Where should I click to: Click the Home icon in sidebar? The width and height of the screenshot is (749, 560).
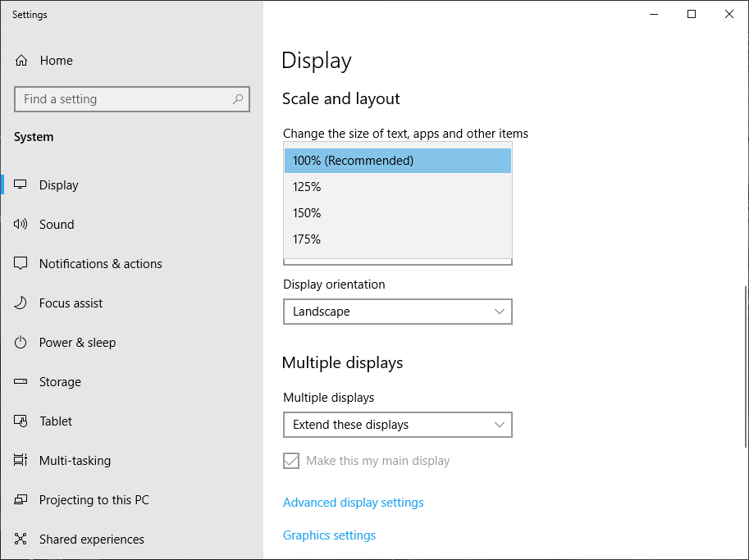[21, 61]
